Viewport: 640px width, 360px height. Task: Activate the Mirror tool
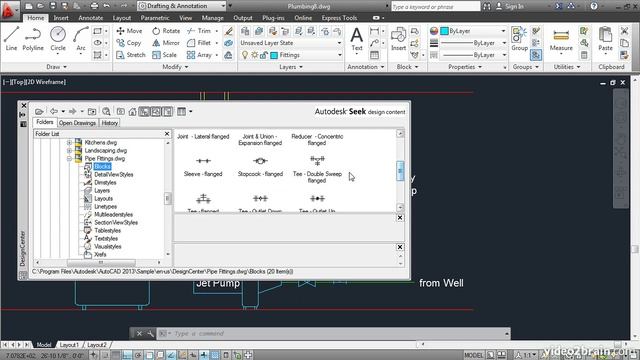tap(166, 43)
